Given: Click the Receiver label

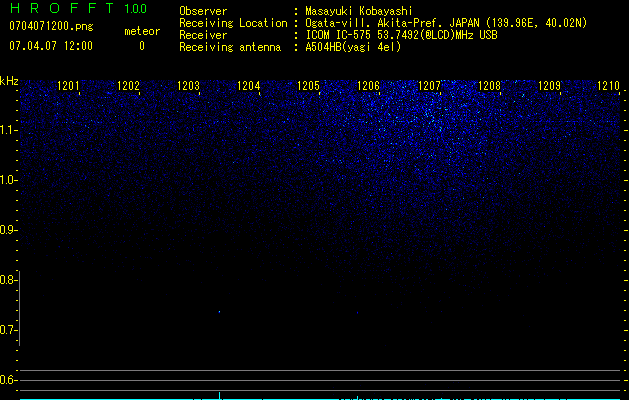Looking at the screenshot, I should [203, 35].
